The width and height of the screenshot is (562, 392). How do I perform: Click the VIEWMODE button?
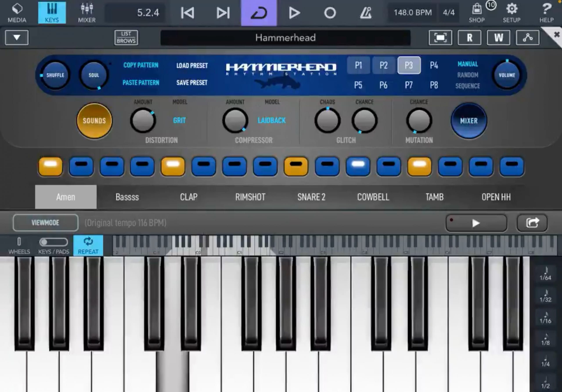[x=45, y=222]
